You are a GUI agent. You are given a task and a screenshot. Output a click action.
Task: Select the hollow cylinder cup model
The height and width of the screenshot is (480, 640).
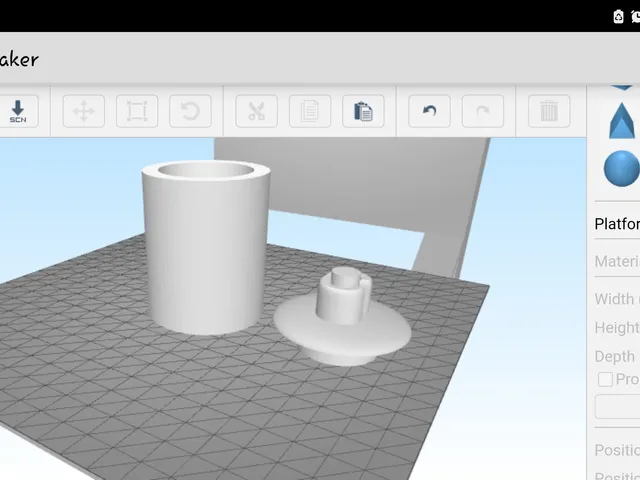(x=206, y=247)
